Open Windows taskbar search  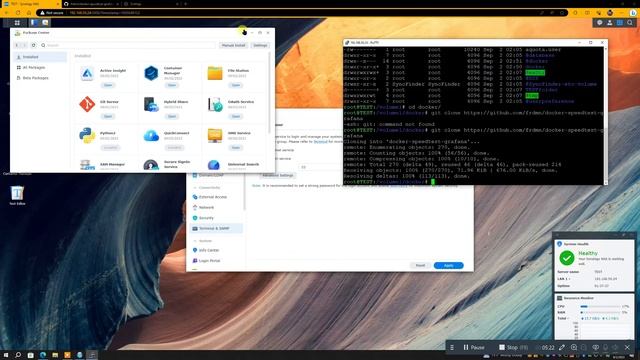point(18,355)
